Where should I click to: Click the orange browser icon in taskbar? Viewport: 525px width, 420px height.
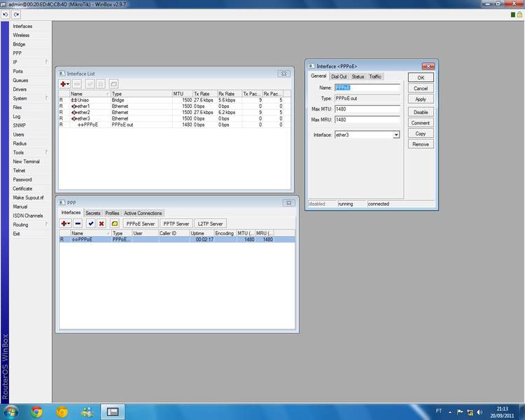point(62,412)
